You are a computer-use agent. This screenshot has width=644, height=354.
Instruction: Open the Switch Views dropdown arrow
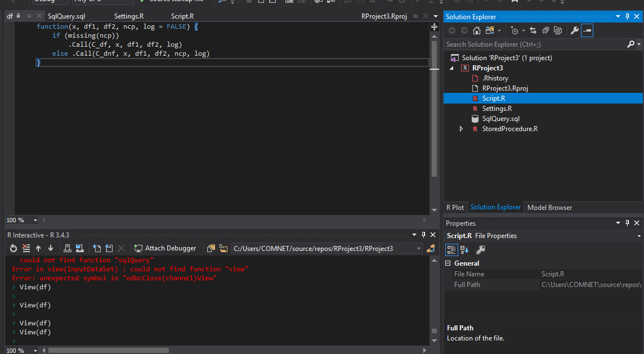click(x=499, y=31)
